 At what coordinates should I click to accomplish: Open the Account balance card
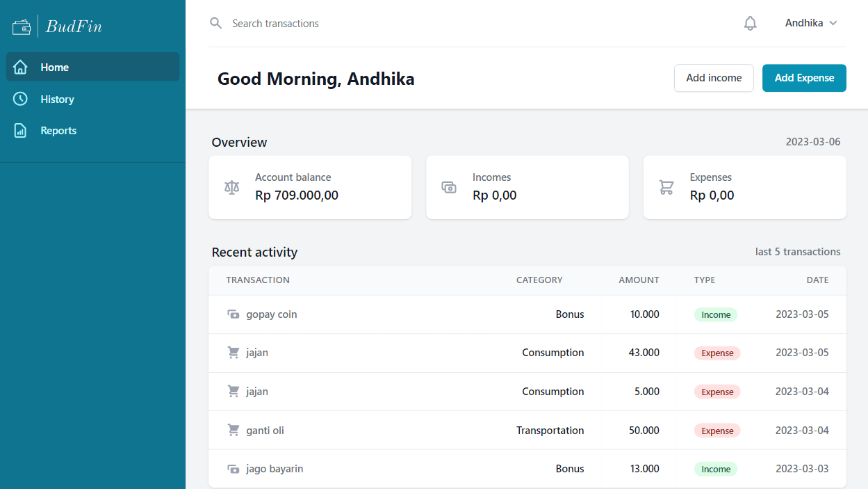coord(310,187)
